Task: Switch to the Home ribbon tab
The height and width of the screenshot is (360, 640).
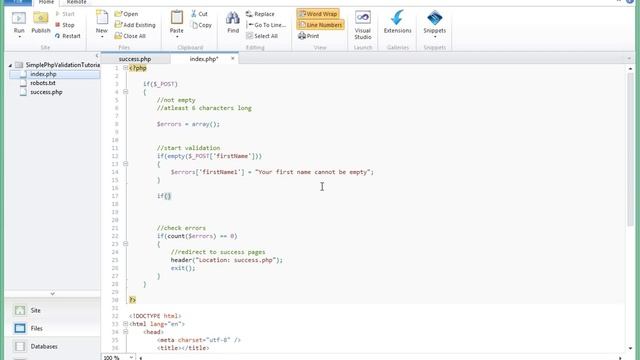Action: (46, 2)
